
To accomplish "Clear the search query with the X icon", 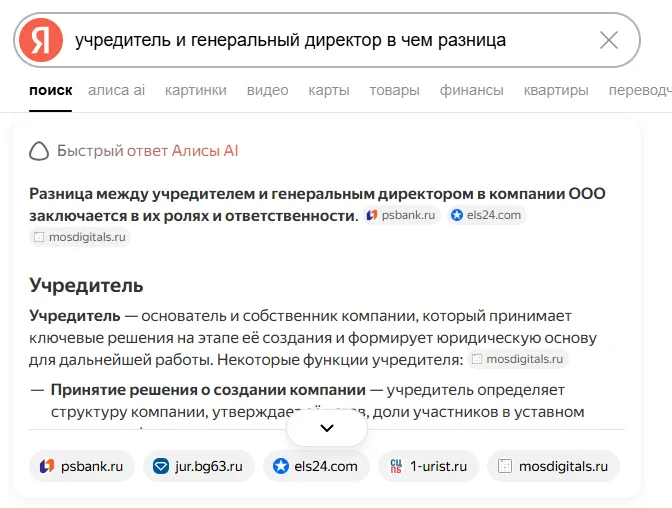I will click(609, 40).
